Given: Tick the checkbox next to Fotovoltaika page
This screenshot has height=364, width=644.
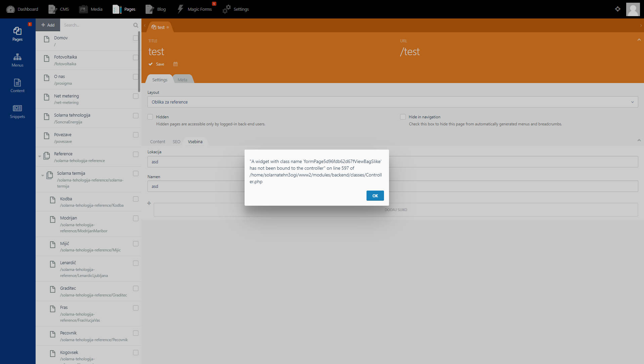Looking at the screenshot, I should (x=135, y=57).
